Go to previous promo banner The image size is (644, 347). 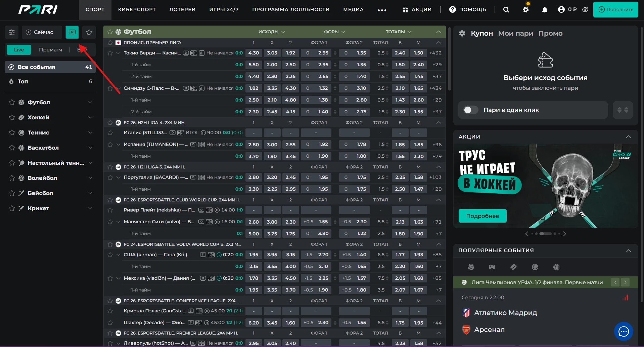(526, 234)
